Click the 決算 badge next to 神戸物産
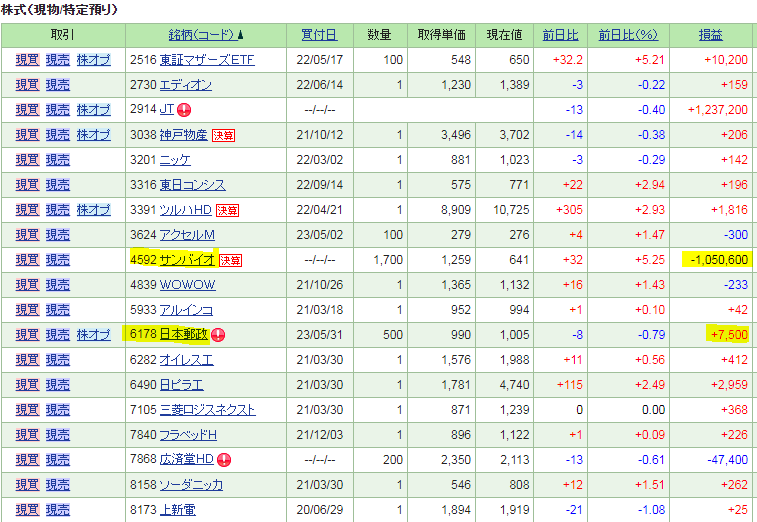This screenshot has height=522, width=757. click(x=224, y=135)
